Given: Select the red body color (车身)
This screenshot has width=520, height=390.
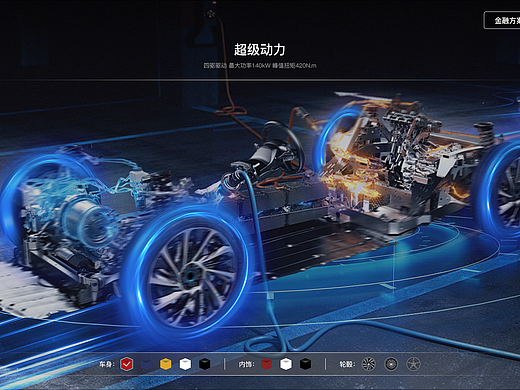Looking at the screenshot, I should 127,364.
